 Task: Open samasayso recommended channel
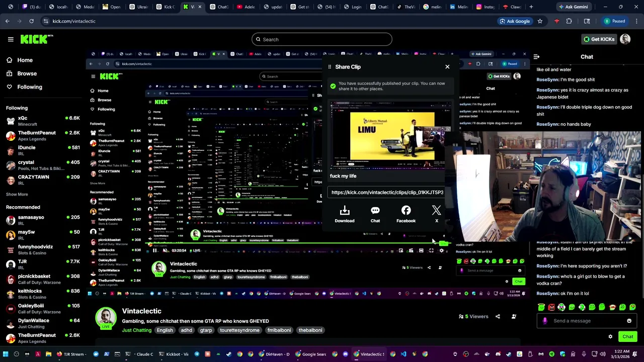[43, 220]
